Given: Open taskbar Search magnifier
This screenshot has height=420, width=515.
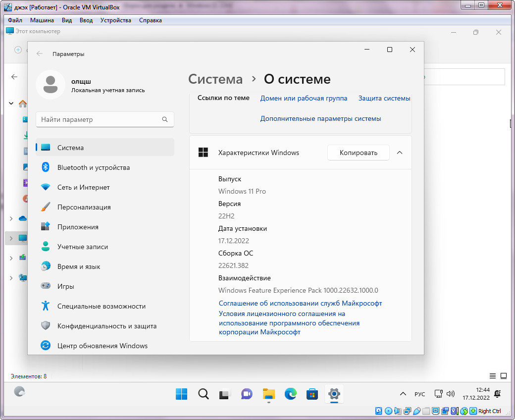Looking at the screenshot, I should (204, 394).
